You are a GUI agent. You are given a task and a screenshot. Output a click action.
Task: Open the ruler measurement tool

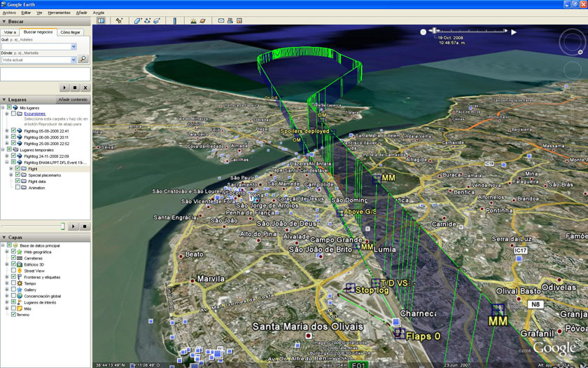175,20
